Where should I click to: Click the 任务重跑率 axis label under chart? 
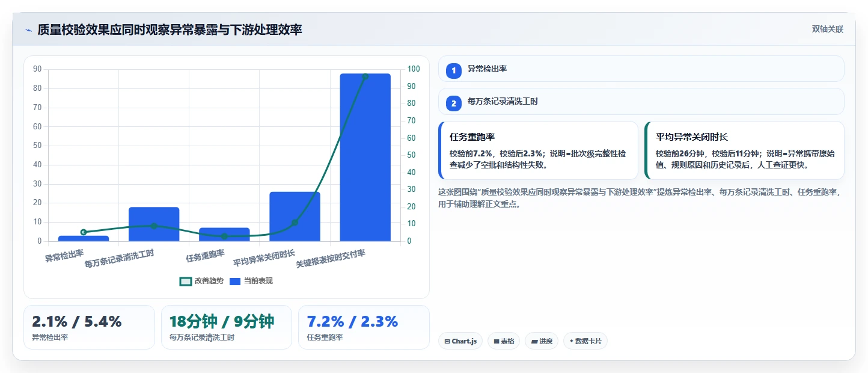tap(205, 256)
